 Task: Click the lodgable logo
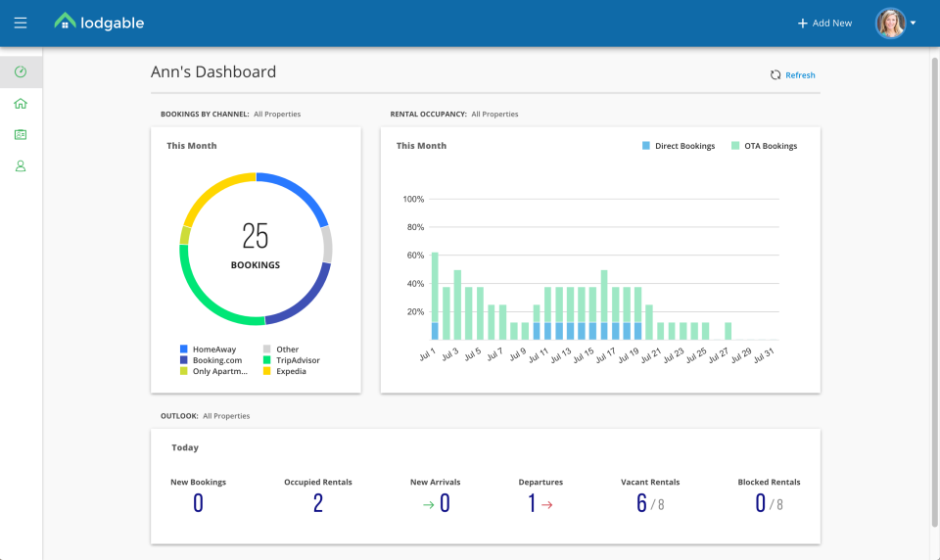click(99, 22)
